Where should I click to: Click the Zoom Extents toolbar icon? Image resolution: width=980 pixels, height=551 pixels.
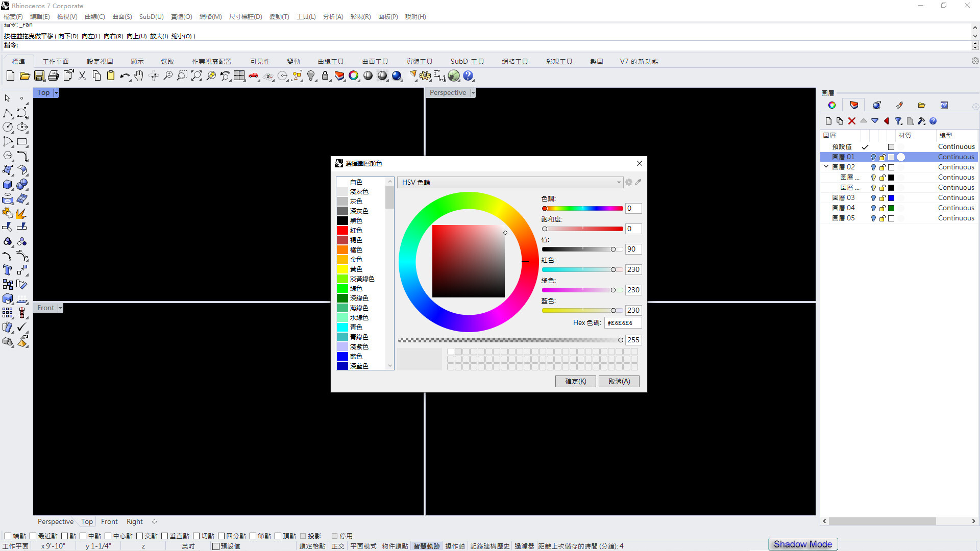(197, 76)
